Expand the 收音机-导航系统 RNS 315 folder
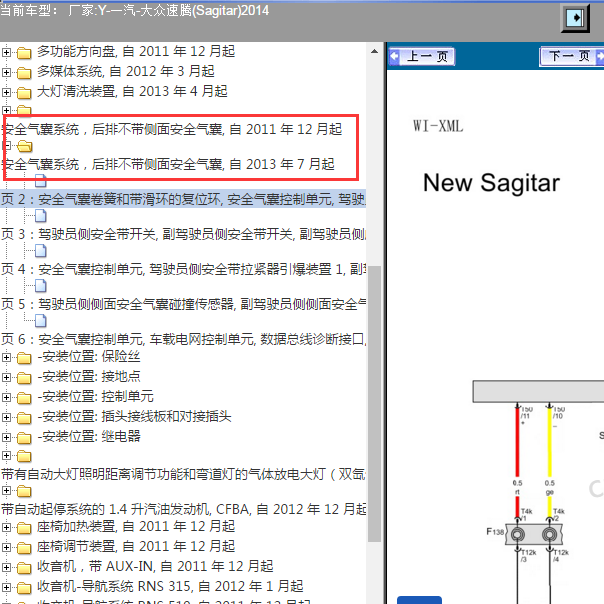 6,587
